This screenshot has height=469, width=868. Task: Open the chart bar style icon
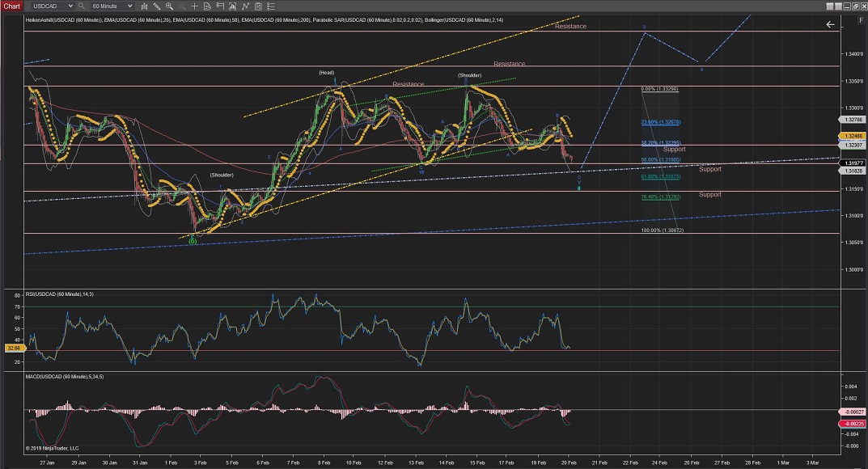[144, 6]
